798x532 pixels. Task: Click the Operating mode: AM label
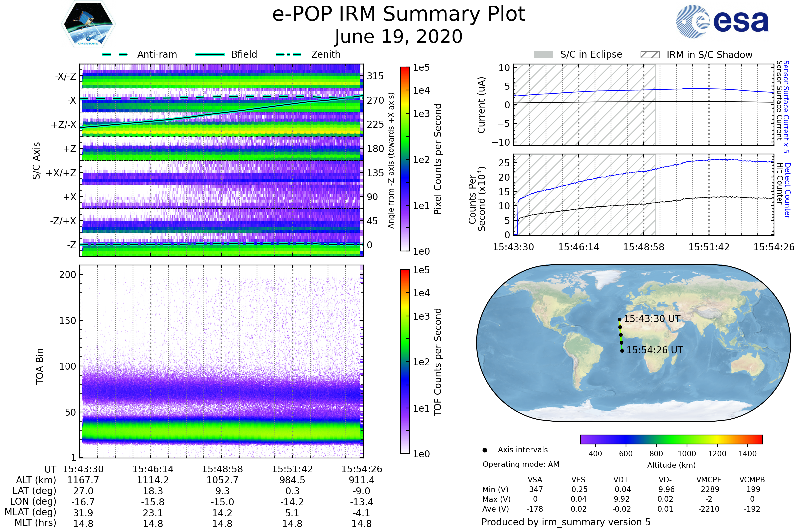521,464
